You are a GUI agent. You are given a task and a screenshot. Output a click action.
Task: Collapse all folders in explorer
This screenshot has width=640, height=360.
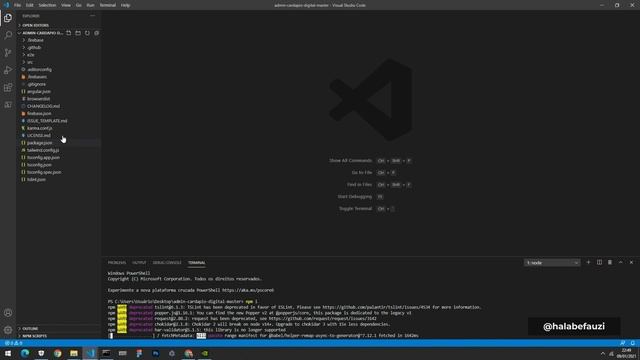click(x=97, y=33)
